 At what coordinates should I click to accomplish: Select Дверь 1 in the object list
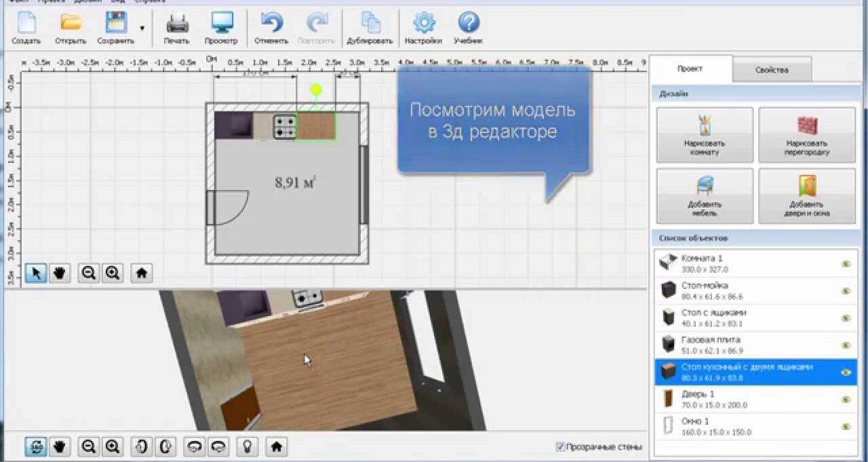746,399
